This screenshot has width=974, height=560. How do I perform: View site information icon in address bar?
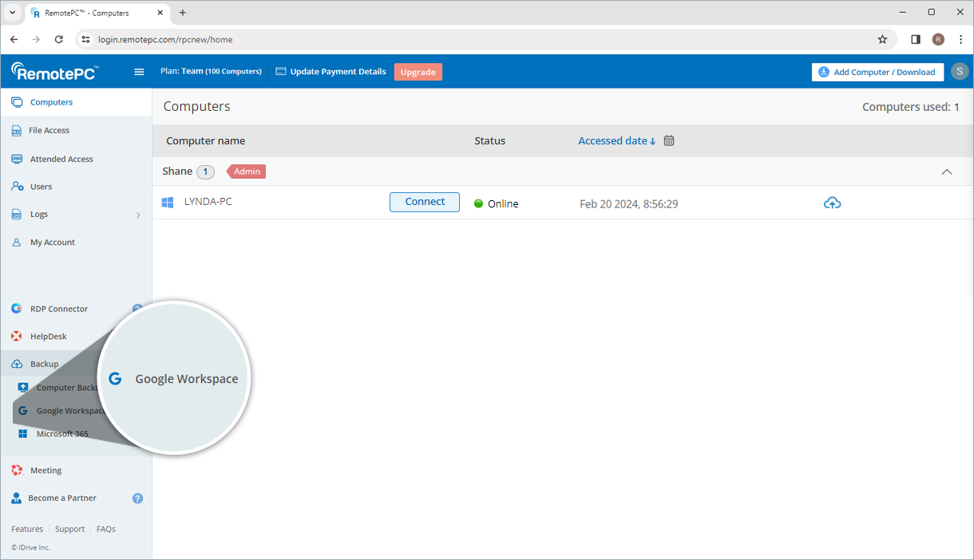pyautogui.click(x=86, y=39)
